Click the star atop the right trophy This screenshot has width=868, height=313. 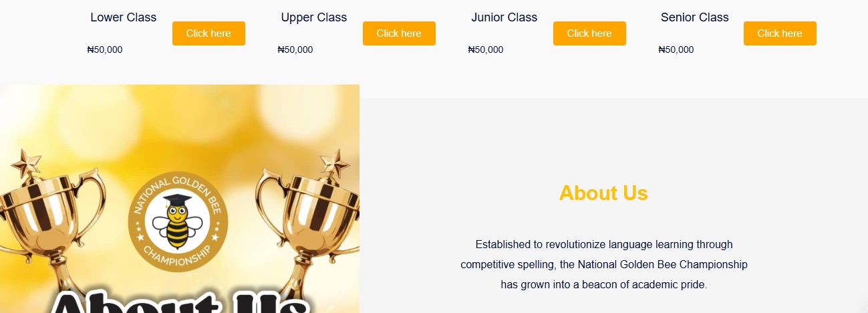click(333, 163)
